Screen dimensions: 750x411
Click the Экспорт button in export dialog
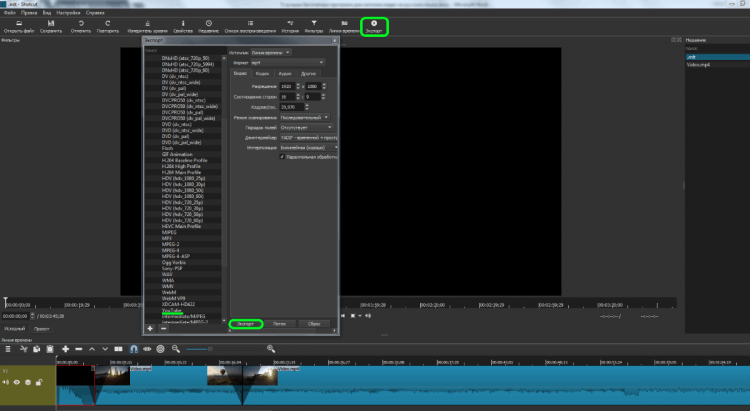[245, 324]
